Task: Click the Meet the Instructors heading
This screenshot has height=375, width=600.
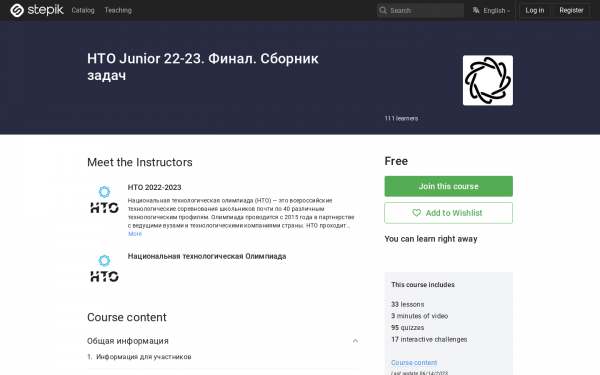Action: coord(140,162)
